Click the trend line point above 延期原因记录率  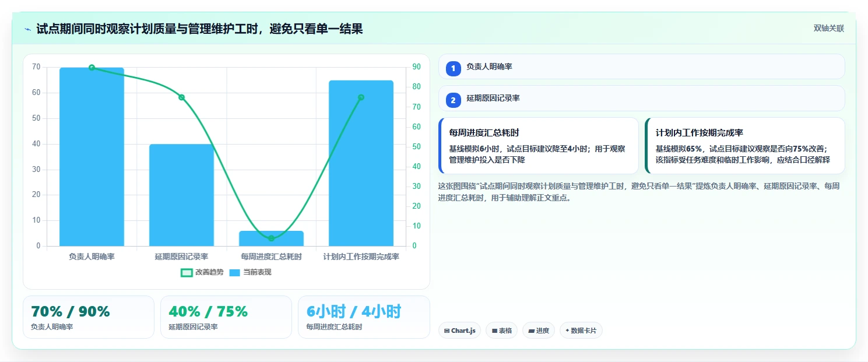pyautogui.click(x=181, y=97)
